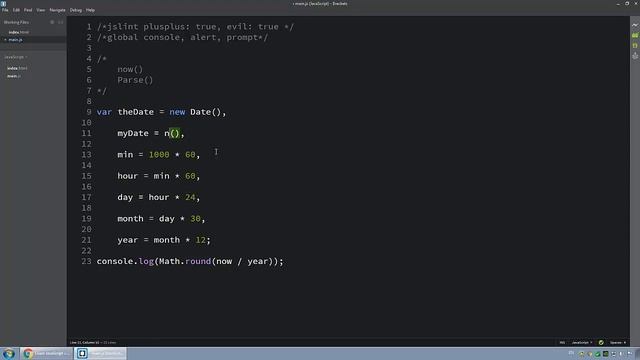Click the green lint status checkmark icon

tap(601, 342)
